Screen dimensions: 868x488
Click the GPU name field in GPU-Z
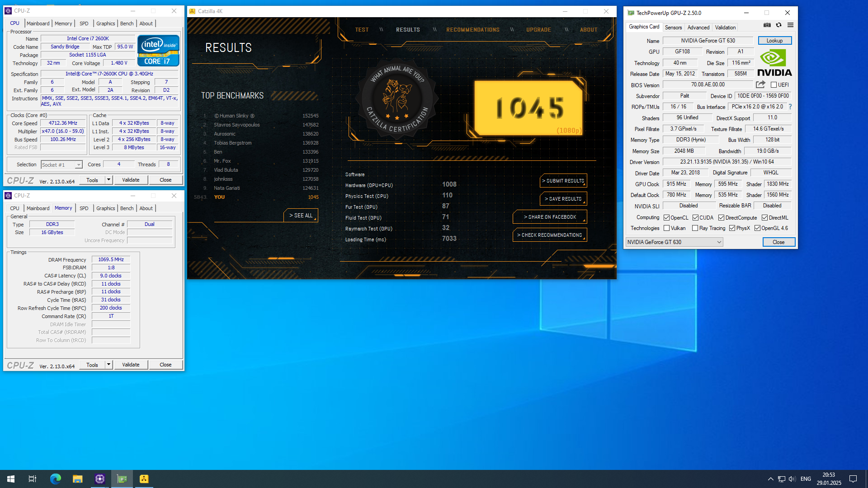[708, 41]
